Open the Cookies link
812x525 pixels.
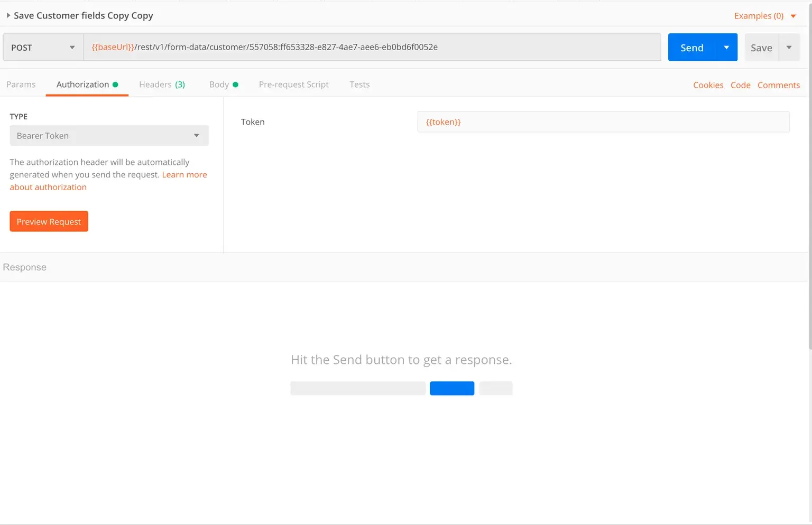click(708, 85)
